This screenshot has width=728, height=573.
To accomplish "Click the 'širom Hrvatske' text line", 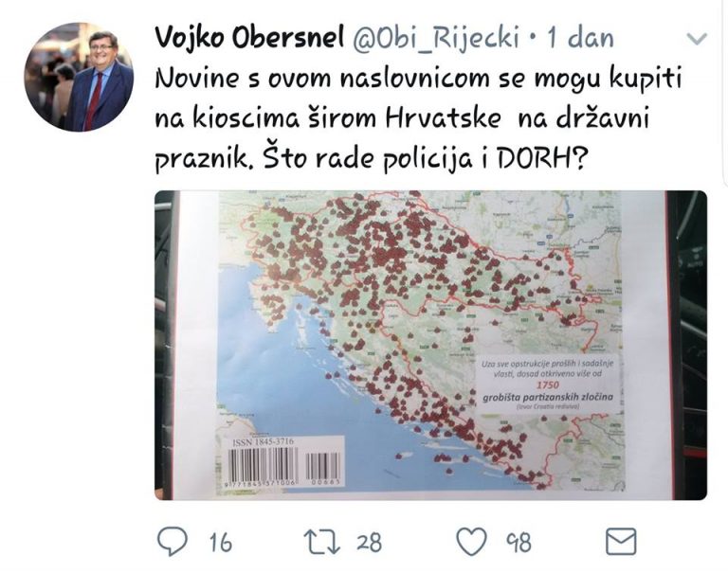I will pyautogui.click(x=401, y=118).
